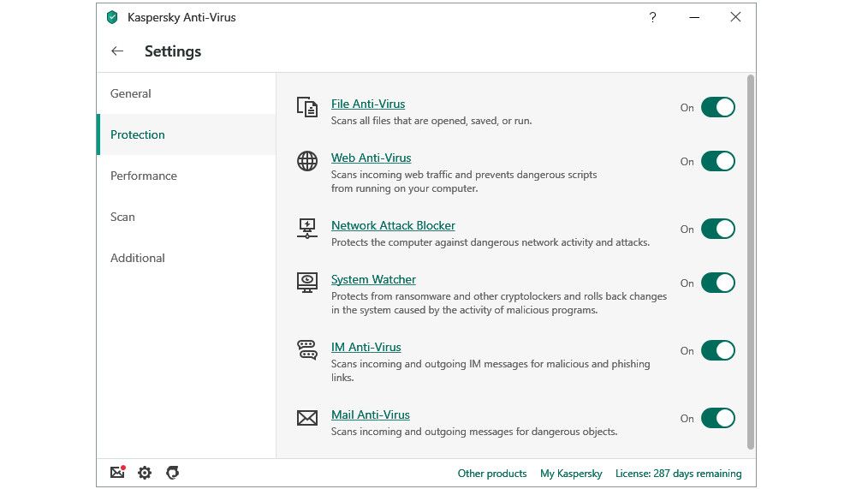Switch off the IM Anti-Virus toggle
This screenshot has width=868, height=489.
pyautogui.click(x=717, y=350)
